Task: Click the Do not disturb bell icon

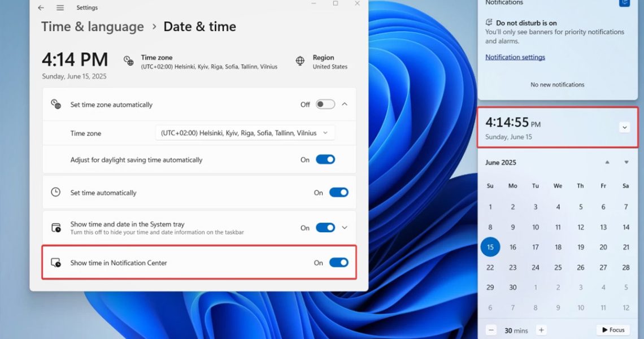Action: tap(489, 23)
